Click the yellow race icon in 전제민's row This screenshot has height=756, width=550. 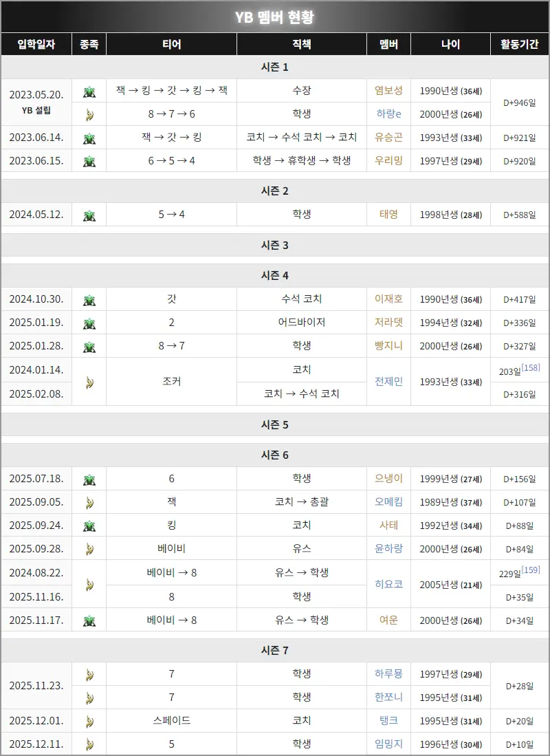pyautogui.click(x=89, y=382)
